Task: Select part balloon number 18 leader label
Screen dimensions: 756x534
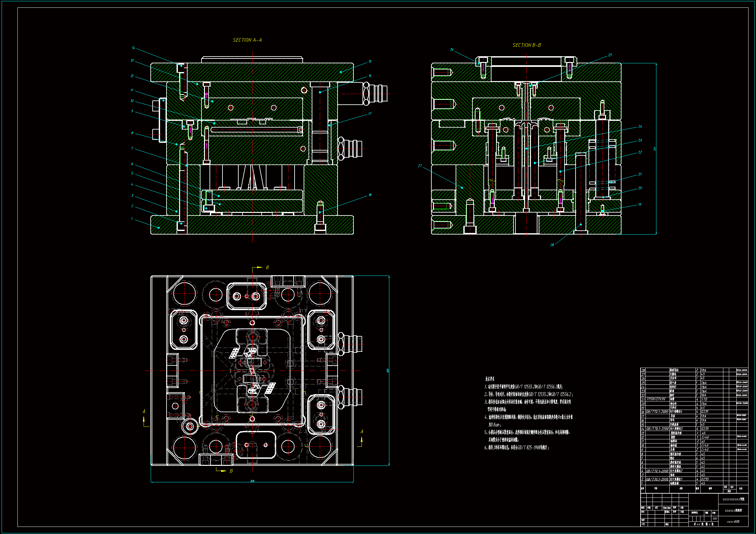Action: (370, 195)
